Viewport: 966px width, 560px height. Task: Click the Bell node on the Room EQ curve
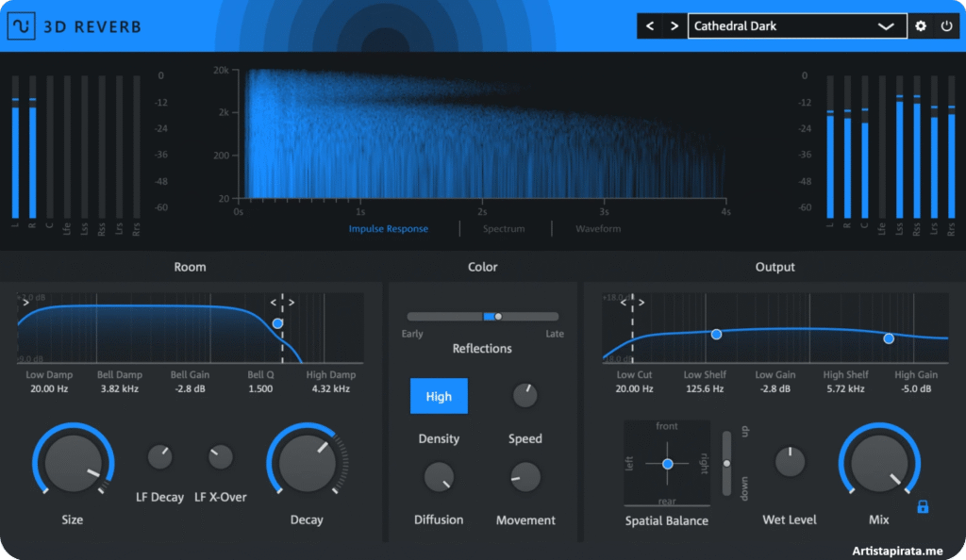[x=278, y=322]
